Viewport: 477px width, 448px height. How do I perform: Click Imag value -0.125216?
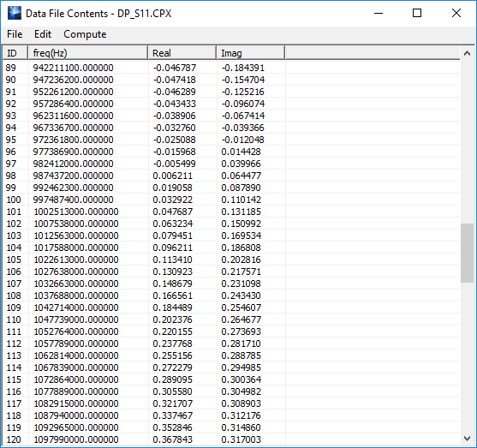tap(243, 92)
